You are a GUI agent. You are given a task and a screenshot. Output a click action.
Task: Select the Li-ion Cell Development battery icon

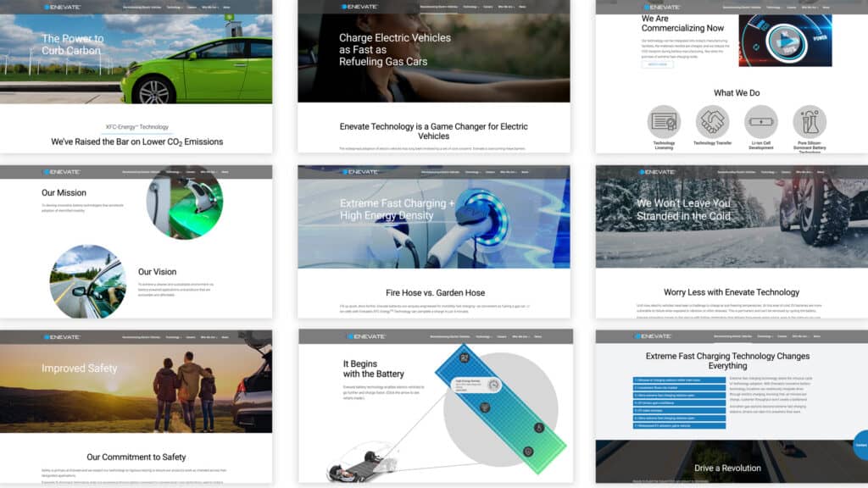coord(760,122)
